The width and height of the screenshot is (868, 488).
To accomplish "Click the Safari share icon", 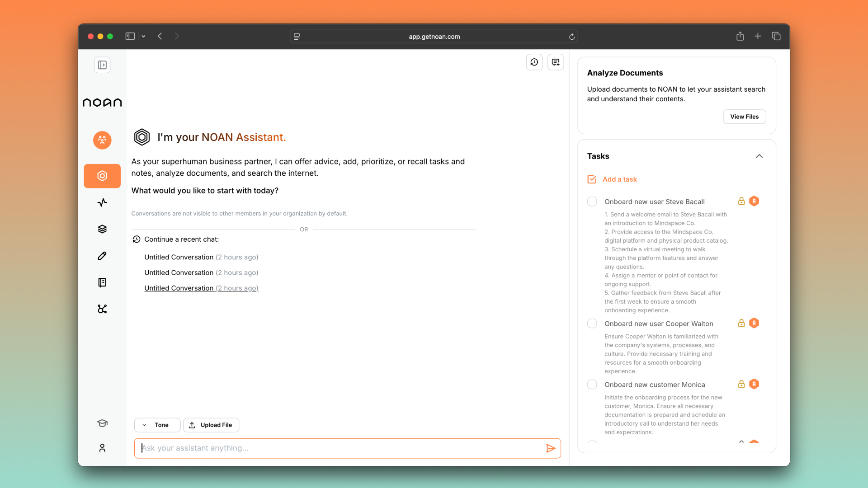I will tap(740, 36).
